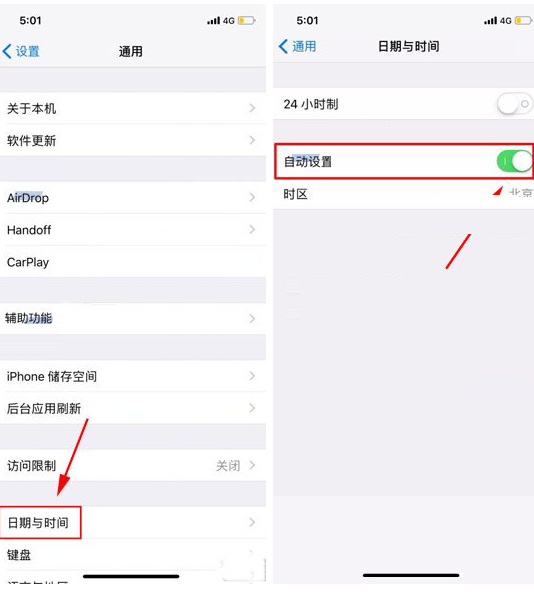This screenshot has width=534, height=592.
Task: Open the 日期与时间 menu entry
Action: 133,523
